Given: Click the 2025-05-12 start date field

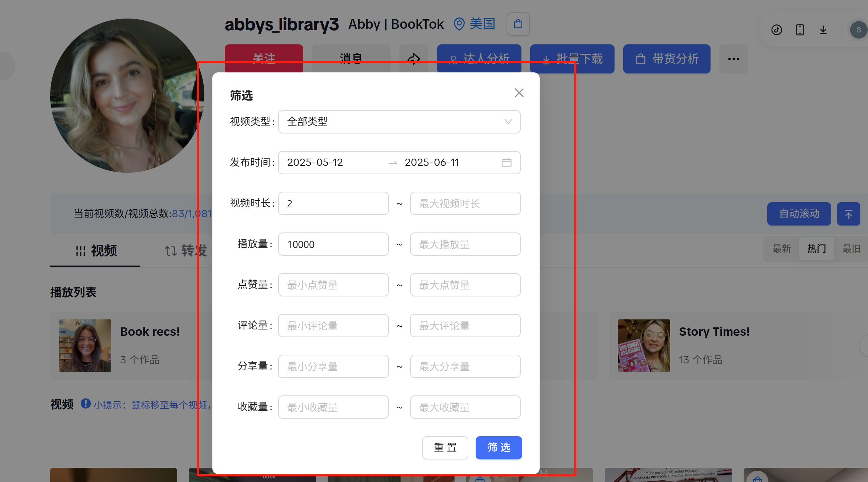Looking at the screenshot, I should point(315,163).
